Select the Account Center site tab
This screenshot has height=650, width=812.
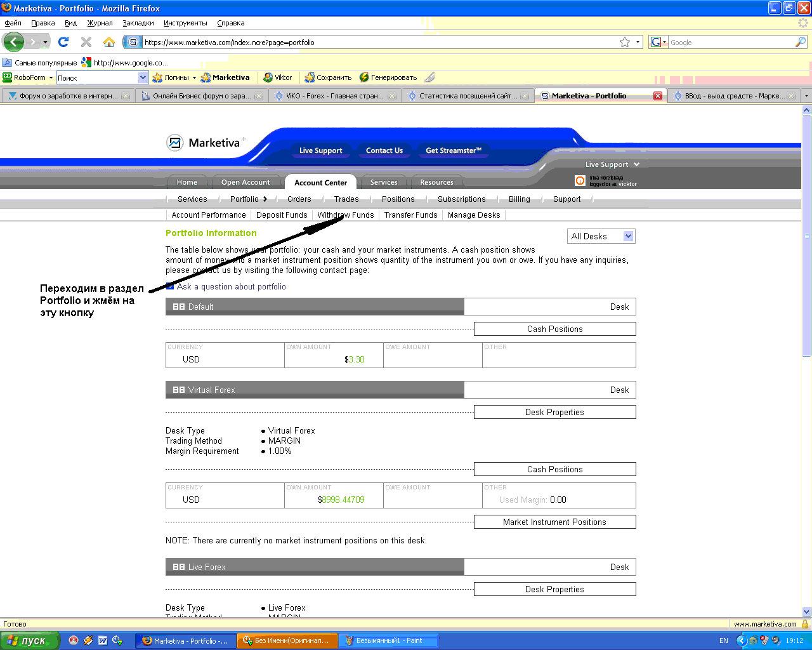point(320,182)
